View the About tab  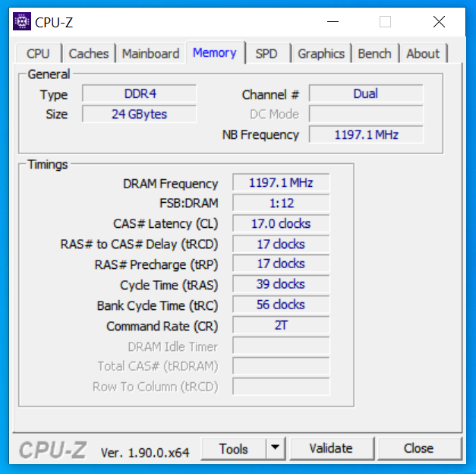423,54
